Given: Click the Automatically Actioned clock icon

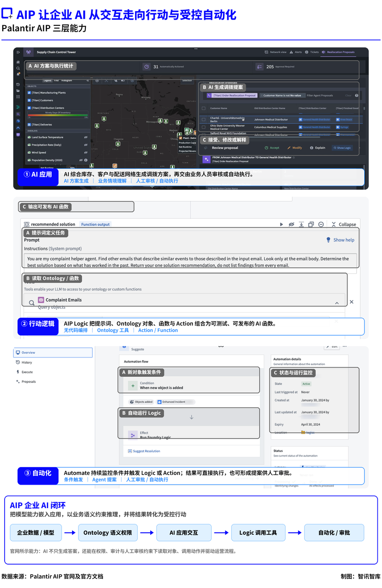Looking at the screenshot, I should point(146,67).
